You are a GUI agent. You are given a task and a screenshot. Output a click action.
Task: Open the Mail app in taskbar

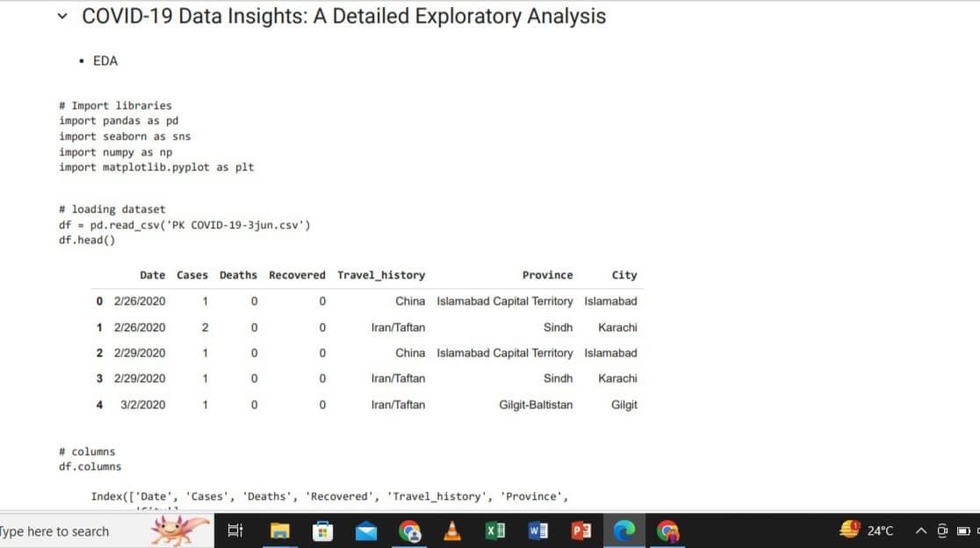tap(366, 530)
